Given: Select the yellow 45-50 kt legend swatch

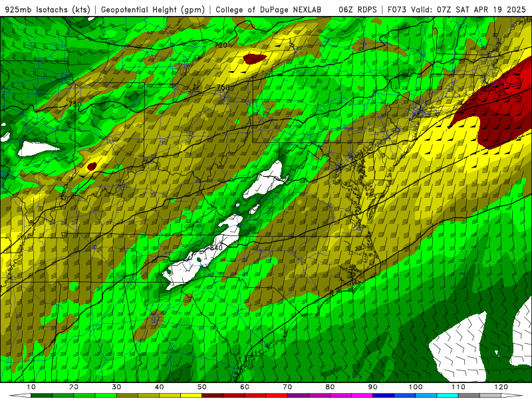Looking at the screenshot, I should (191, 396).
